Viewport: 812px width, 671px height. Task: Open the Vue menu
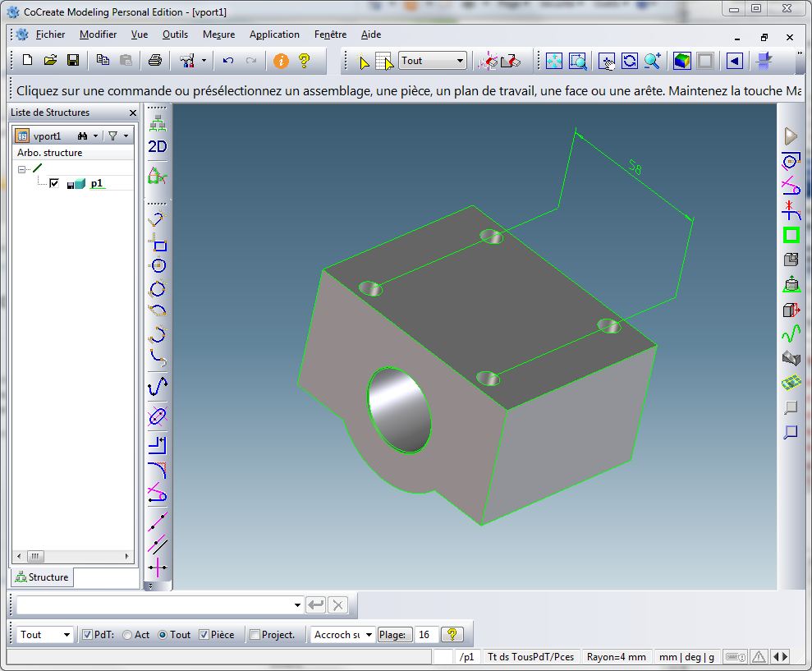tap(140, 34)
